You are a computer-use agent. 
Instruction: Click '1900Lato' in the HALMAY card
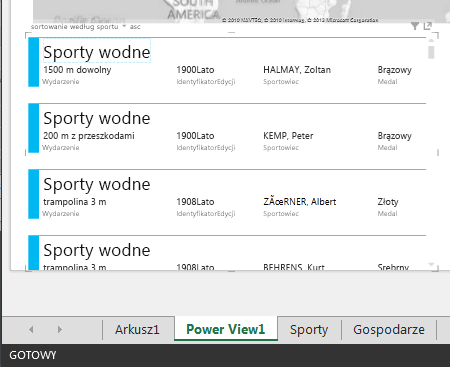coord(195,70)
